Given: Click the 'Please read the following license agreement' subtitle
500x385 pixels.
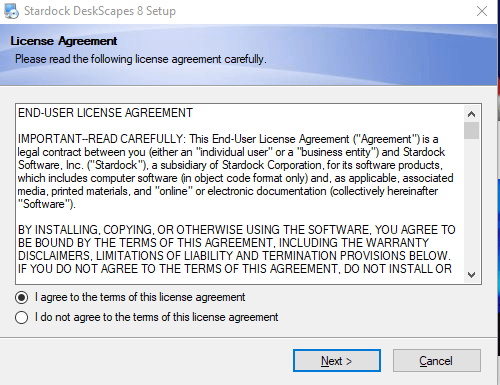Looking at the screenshot, I should (141, 59).
